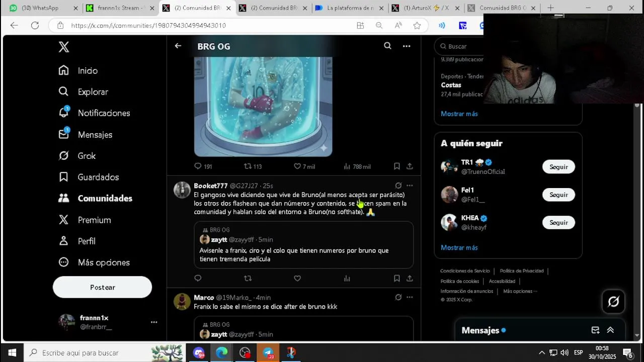
Task: Repost the post with 113 reposts
Action: (x=253, y=166)
